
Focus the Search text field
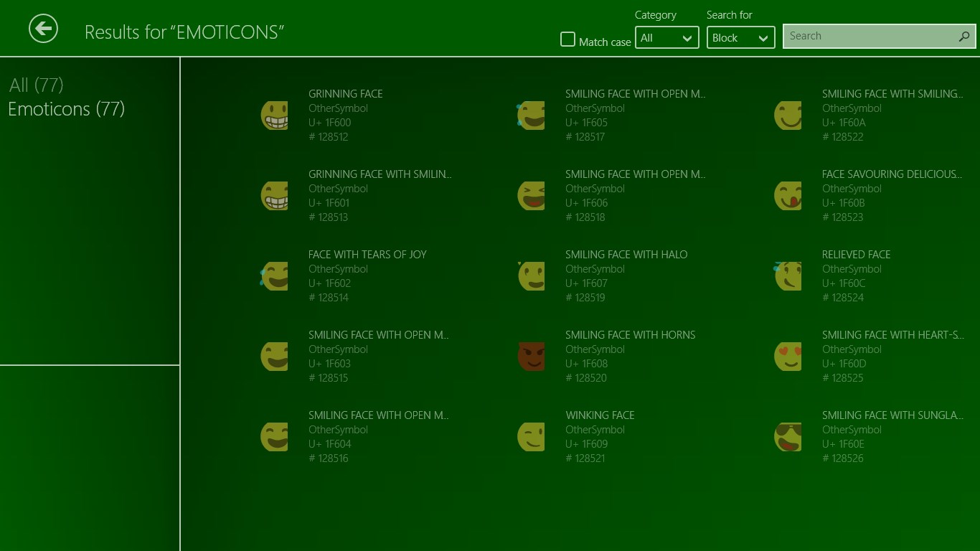pos(870,37)
